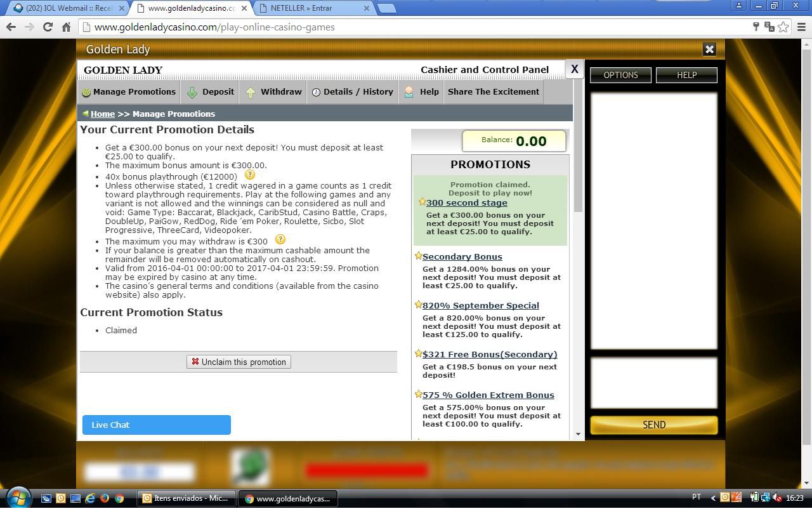Click the translate page icon in address bar
812x530 pixels.
(769, 27)
